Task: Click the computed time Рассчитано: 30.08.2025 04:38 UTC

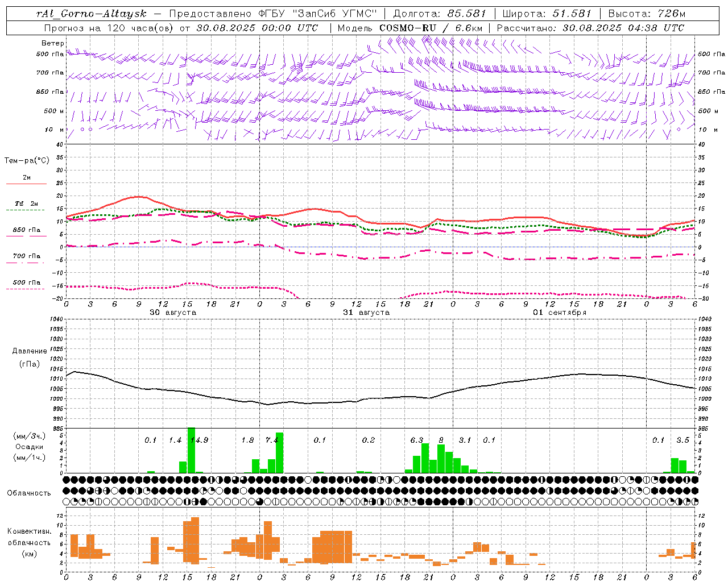Action: [x=590, y=28]
